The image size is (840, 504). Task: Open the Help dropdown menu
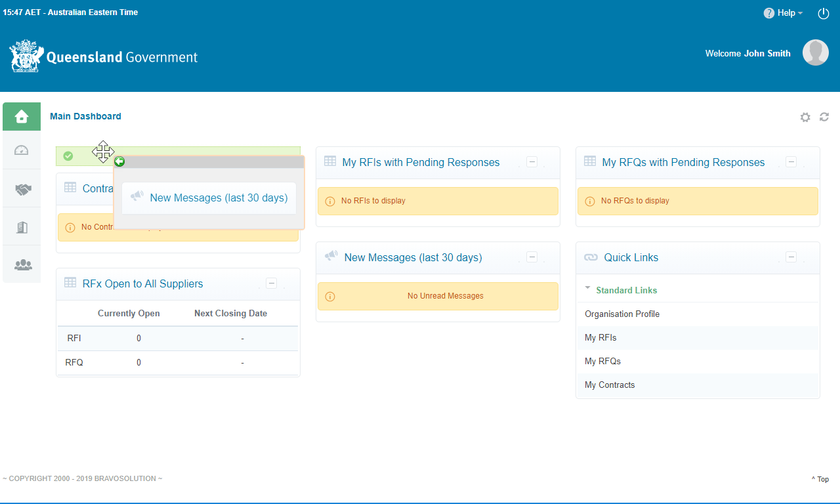pyautogui.click(x=784, y=13)
